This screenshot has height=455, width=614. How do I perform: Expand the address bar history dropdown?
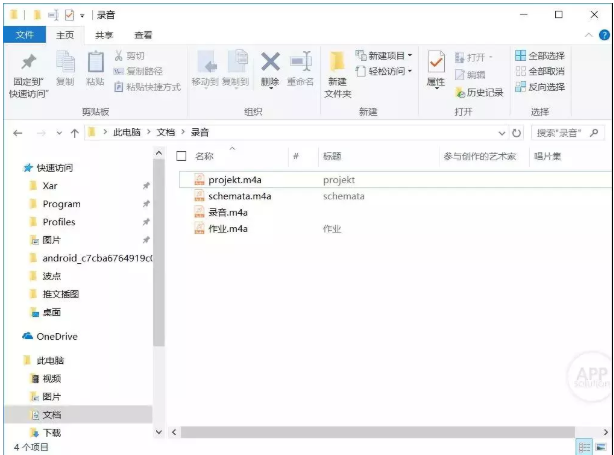[x=502, y=133]
